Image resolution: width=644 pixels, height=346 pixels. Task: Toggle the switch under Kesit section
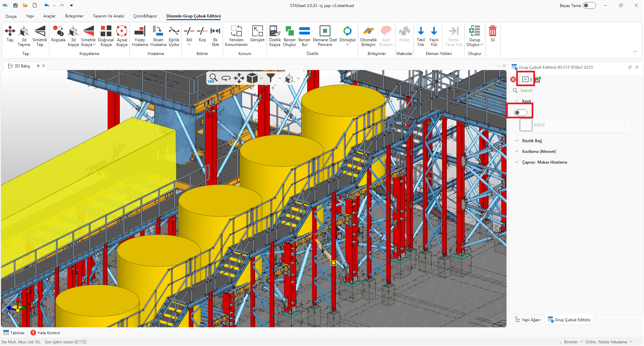(521, 113)
